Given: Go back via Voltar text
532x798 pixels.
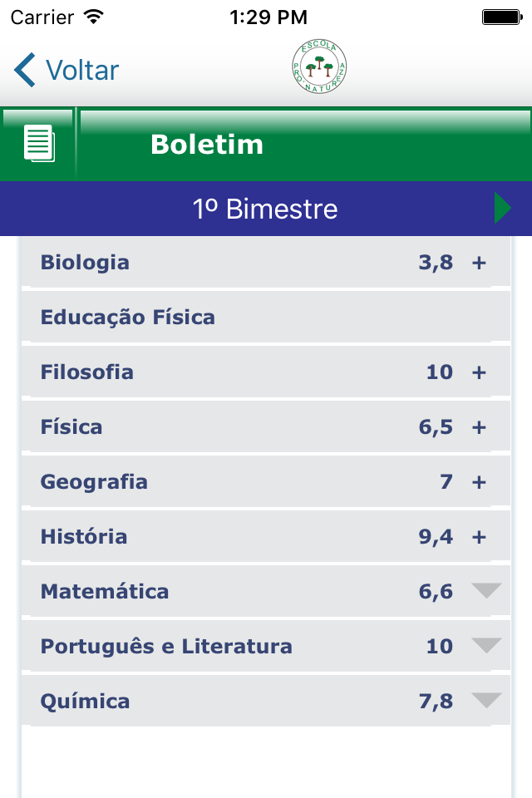Looking at the screenshot, I should click(x=82, y=70).
